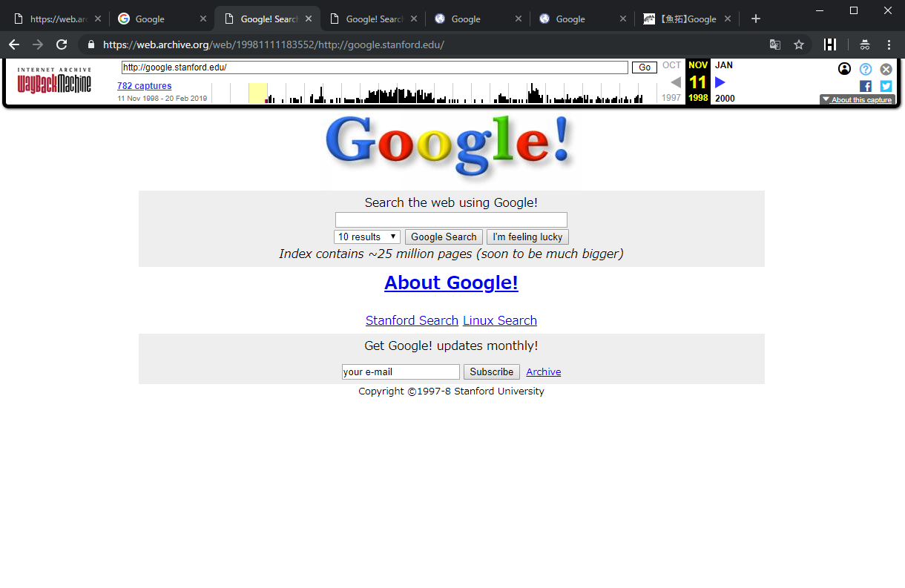Screen dimensions: 905x588
Task: Close the Wayback Machine toolbar
Action: (886, 69)
